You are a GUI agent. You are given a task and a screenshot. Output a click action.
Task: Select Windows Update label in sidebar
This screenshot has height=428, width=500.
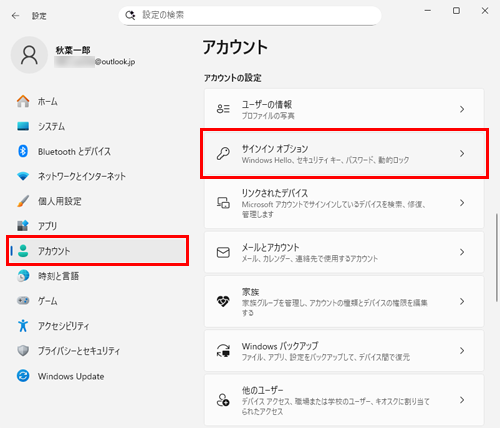(x=71, y=376)
